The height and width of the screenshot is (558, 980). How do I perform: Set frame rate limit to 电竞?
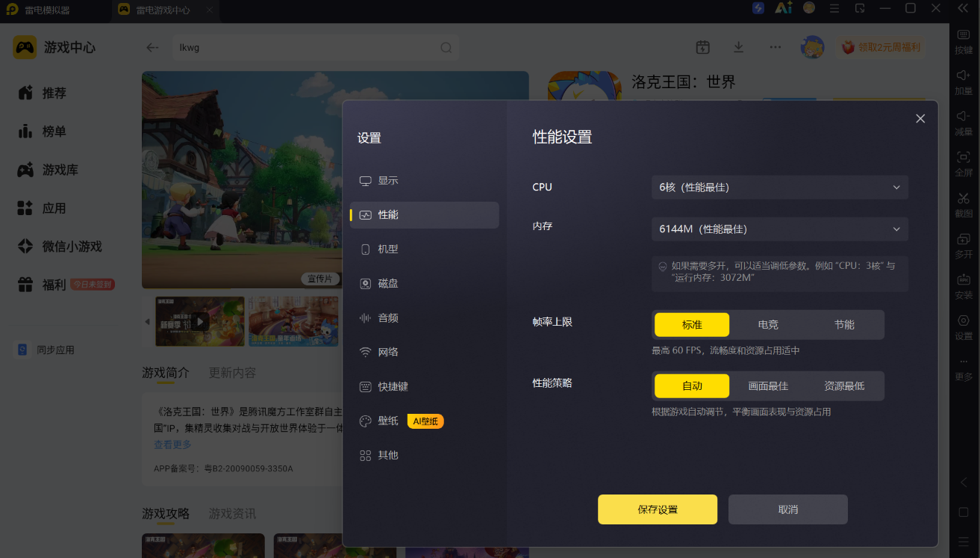[768, 325]
